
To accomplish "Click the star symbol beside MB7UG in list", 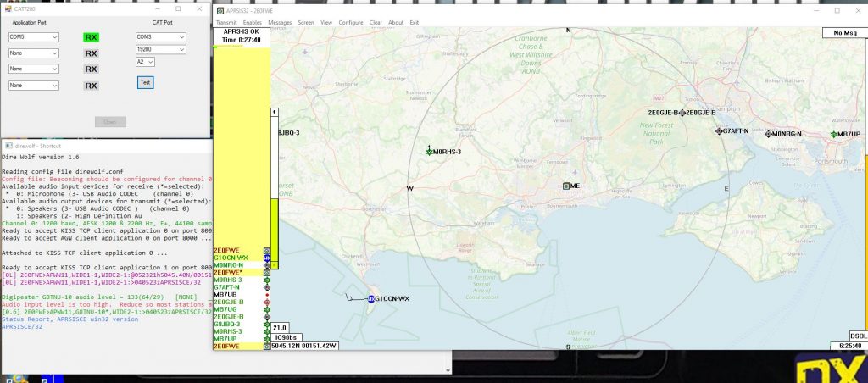I will coord(267,309).
